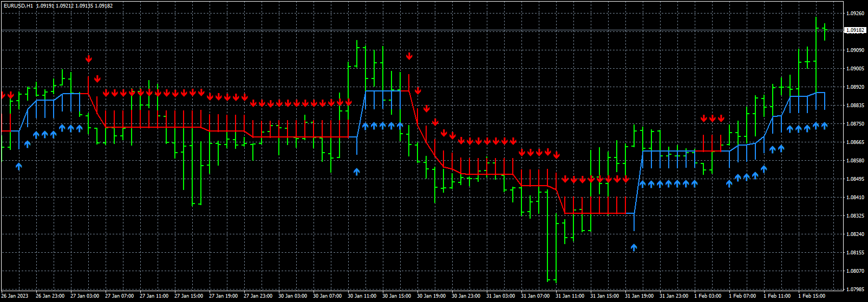Click the 31 Jan 03:00 time label
Viewport: 868px width, 302px height.
coord(501,296)
